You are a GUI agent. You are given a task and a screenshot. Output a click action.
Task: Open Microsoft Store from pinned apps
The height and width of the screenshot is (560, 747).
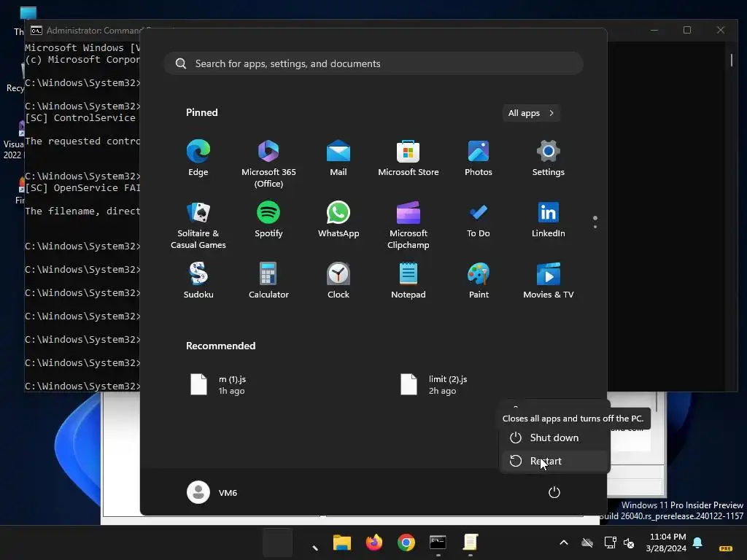coord(409,158)
